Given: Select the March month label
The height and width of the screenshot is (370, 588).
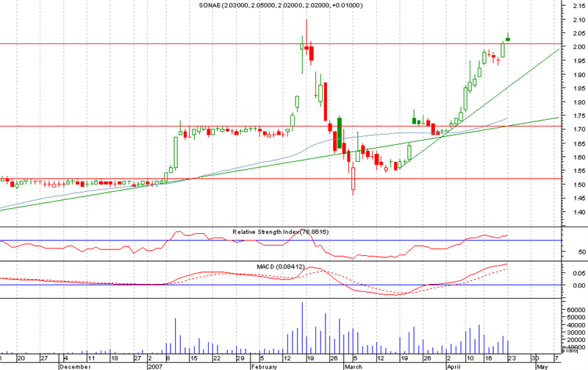Looking at the screenshot, I should 354,366.
